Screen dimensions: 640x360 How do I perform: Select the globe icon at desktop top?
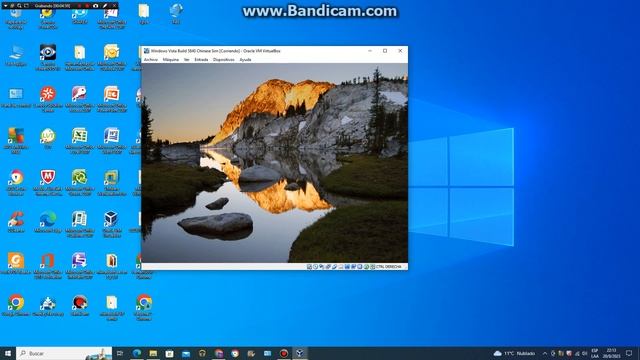click(176, 11)
